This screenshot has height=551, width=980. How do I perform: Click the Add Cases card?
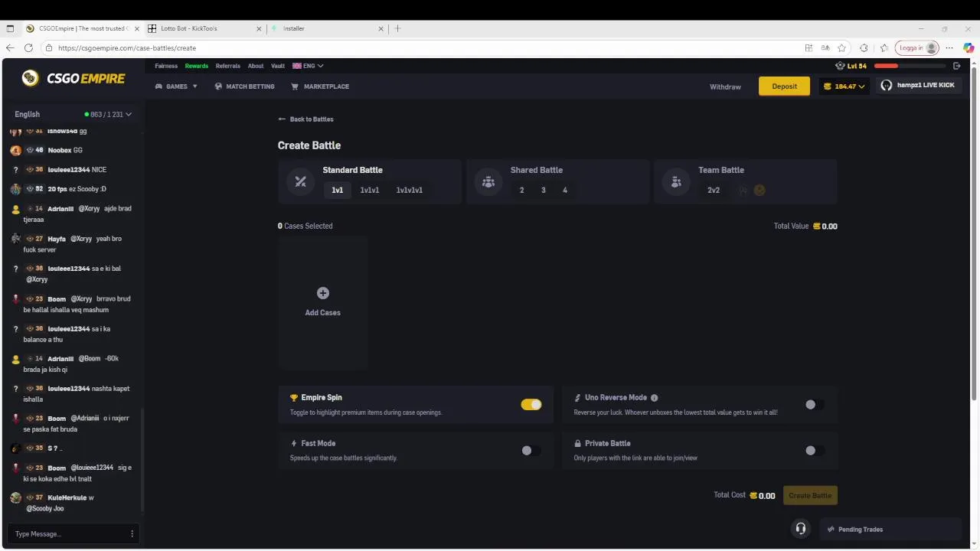[323, 303]
